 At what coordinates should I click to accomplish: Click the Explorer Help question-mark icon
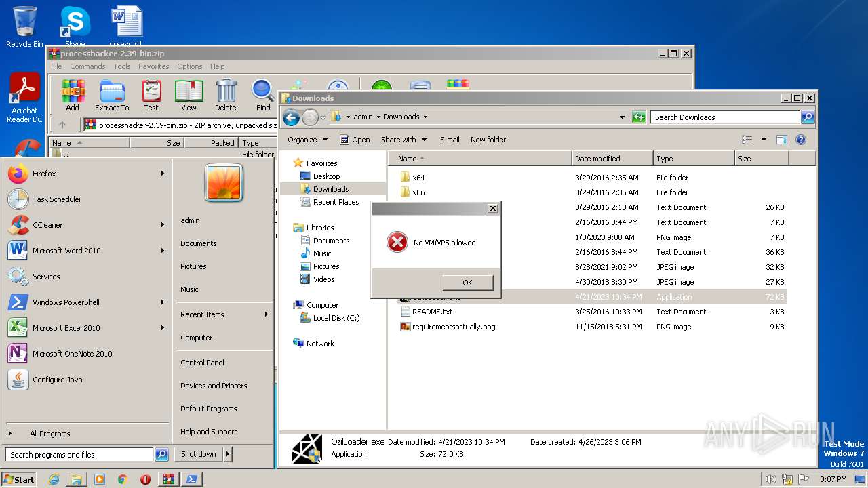point(801,140)
